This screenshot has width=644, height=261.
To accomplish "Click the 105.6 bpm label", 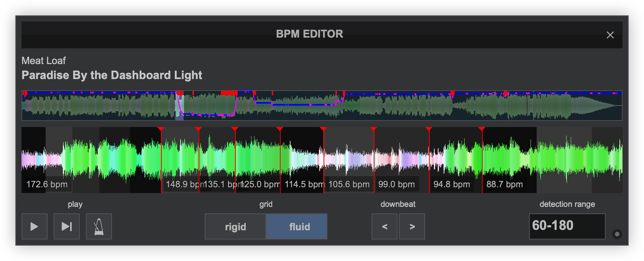I will click(x=349, y=184).
